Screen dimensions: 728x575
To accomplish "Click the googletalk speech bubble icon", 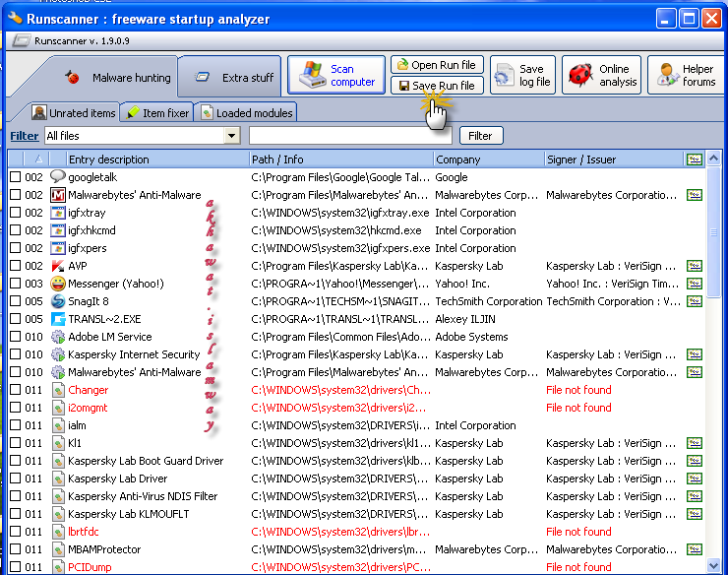I will pyautogui.click(x=58, y=176).
